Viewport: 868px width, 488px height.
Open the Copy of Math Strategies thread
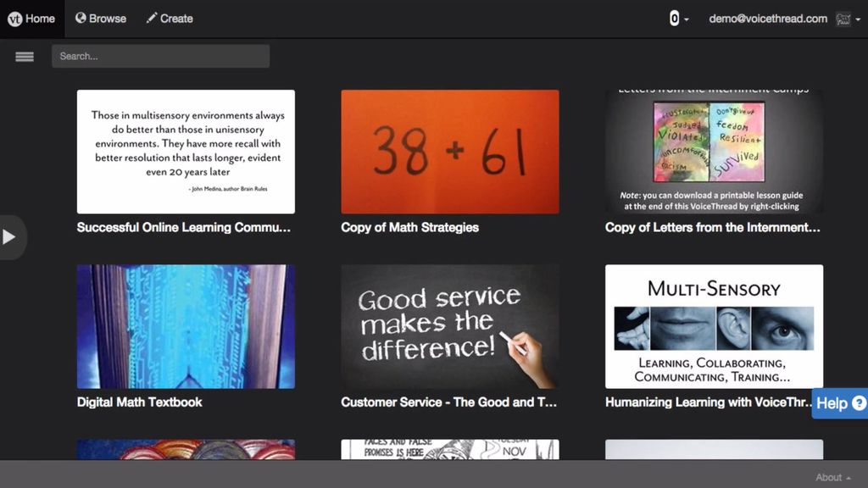449,152
